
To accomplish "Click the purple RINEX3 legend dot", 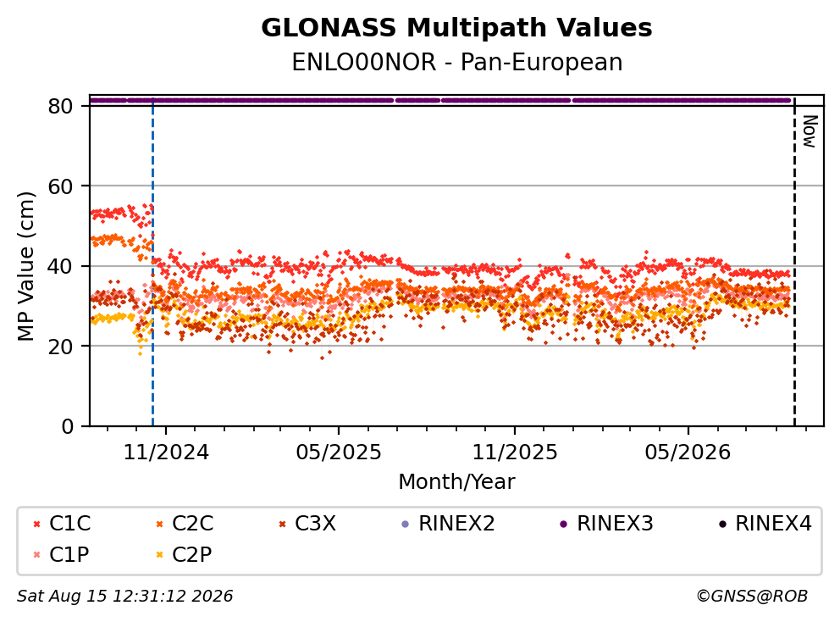I will (564, 524).
